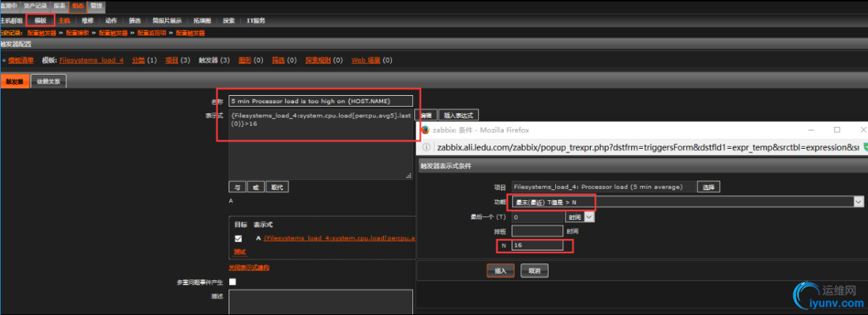Follow the 配置监控项 history breadcrumb
Image resolution: width=868 pixels, height=315 pixels.
151,33
